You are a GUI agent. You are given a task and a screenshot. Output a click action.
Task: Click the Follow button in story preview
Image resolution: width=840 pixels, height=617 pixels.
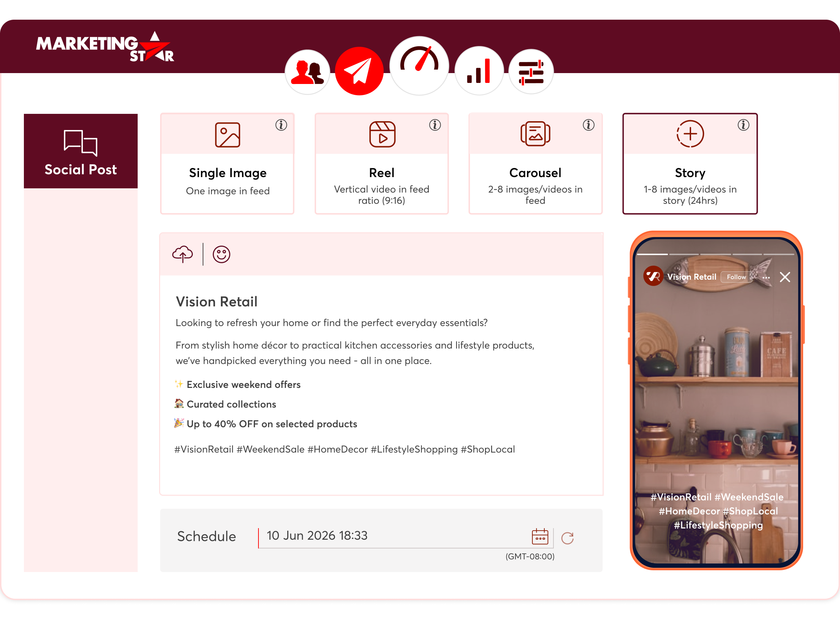click(x=736, y=277)
